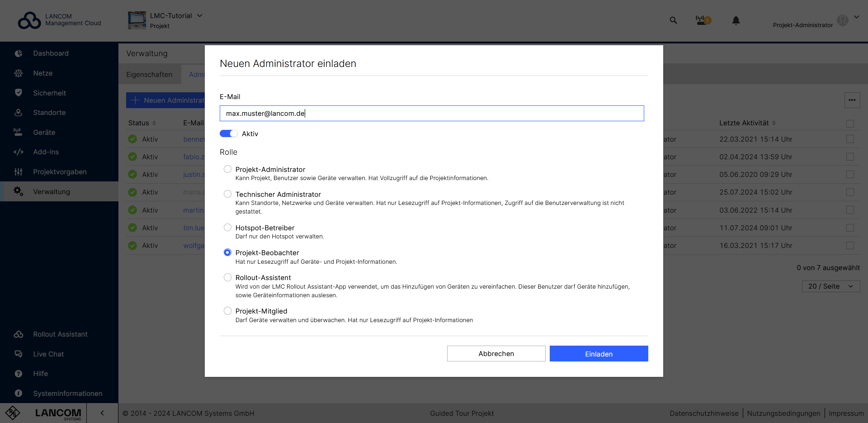
Task: Switch to the Eigenschaften tab
Action: [149, 74]
